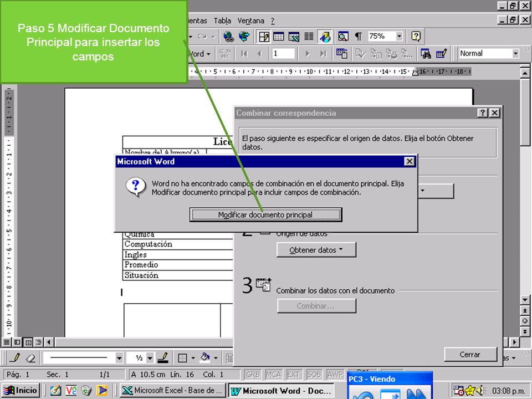The image size is (532, 399).
Task: Switch to Outline view button
Action: click(x=39, y=342)
